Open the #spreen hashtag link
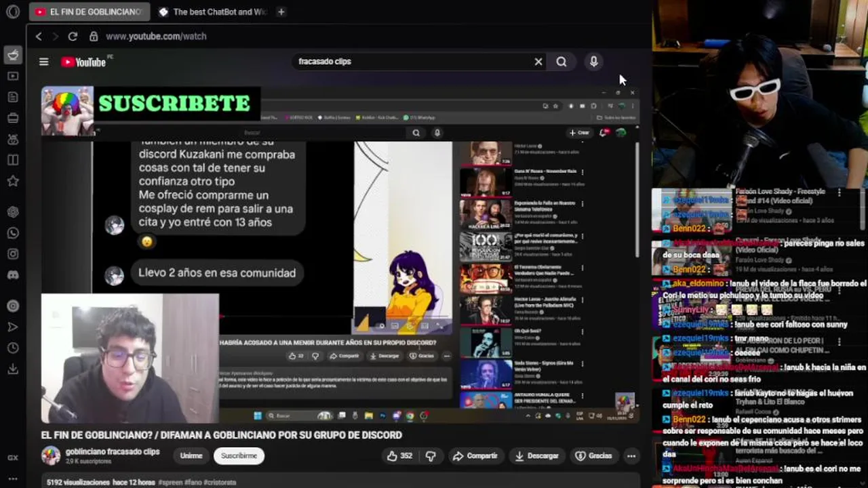This screenshot has width=868, height=488. (x=171, y=483)
